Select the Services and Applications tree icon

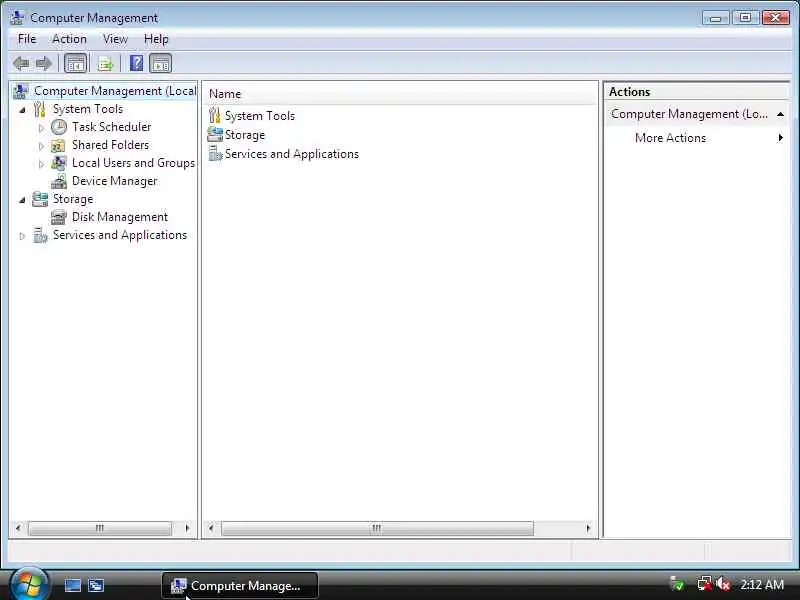pos(40,235)
